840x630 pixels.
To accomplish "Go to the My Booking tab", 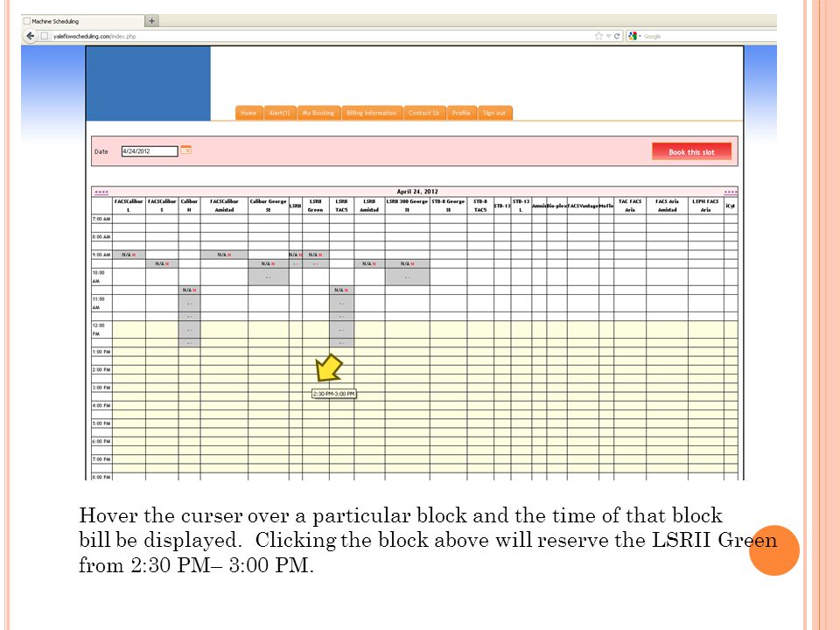I will point(318,113).
